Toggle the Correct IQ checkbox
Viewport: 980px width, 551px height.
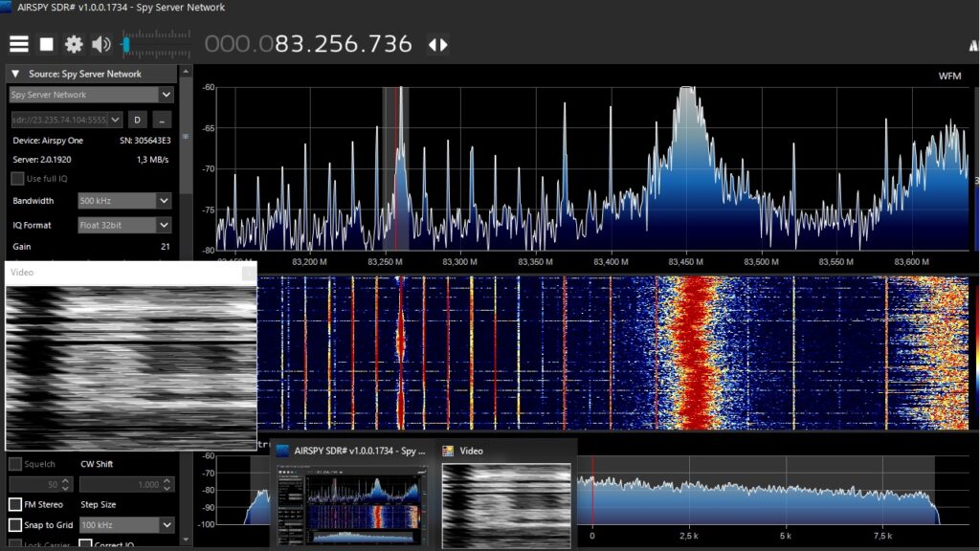point(85,544)
